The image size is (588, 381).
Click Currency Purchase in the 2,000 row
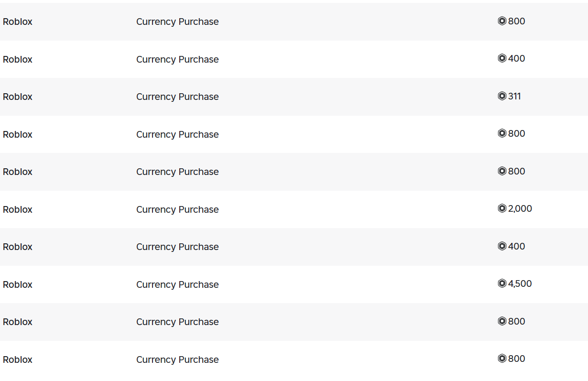point(177,209)
